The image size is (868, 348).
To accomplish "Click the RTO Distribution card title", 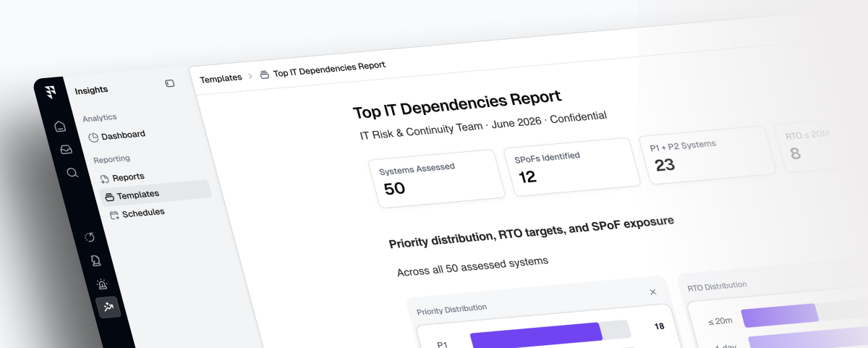I will (717, 287).
